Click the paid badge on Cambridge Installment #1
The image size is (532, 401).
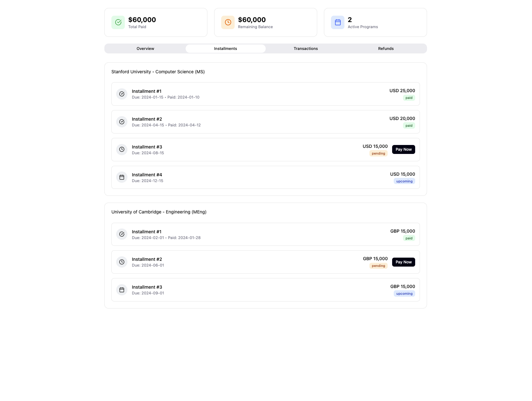409,238
